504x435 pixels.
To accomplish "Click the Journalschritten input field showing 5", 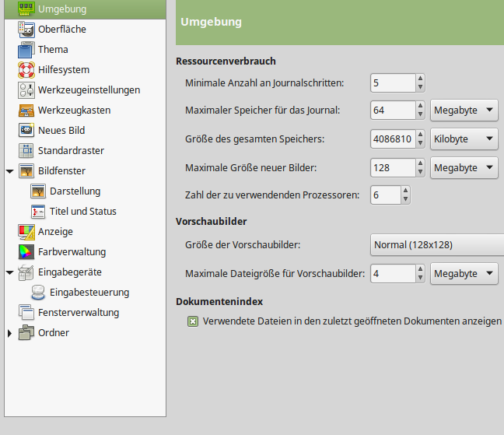I will click(393, 83).
